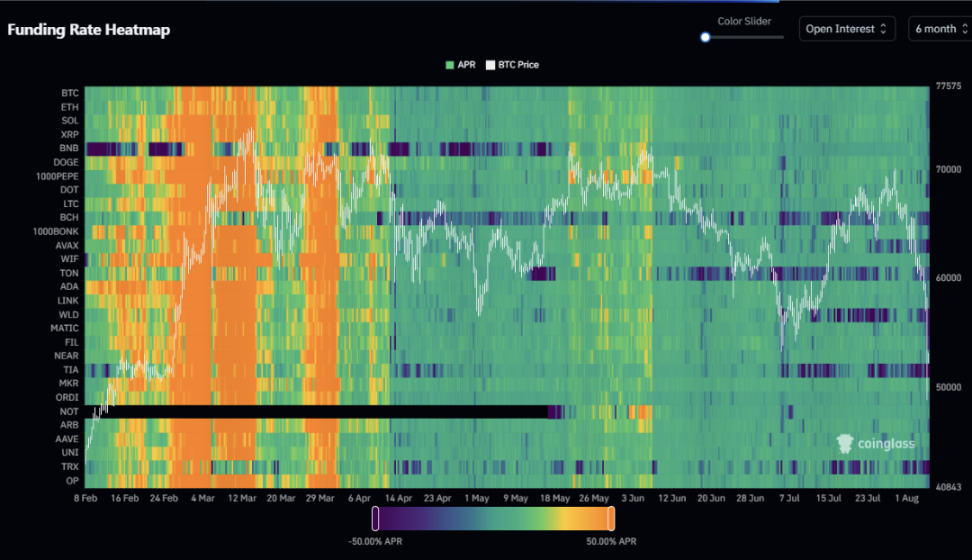
Task: Click the 1000PEPE row label
Action: pyautogui.click(x=57, y=176)
